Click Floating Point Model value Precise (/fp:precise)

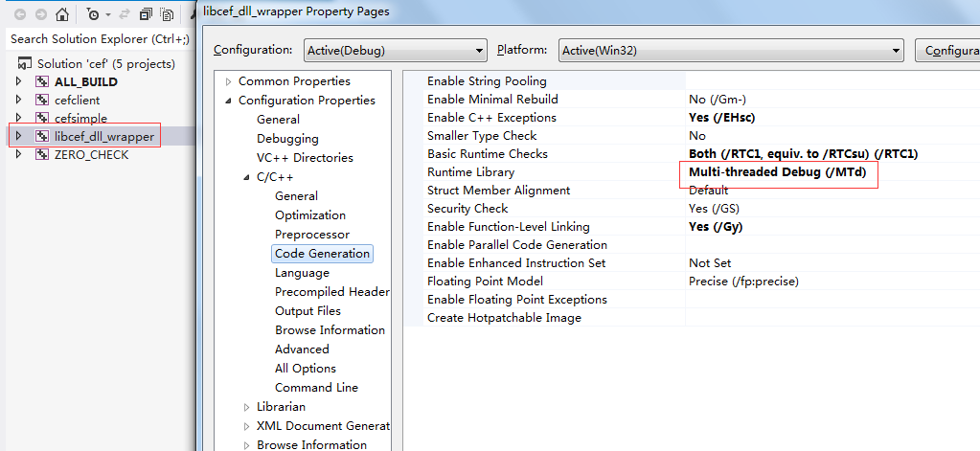pyautogui.click(x=743, y=282)
